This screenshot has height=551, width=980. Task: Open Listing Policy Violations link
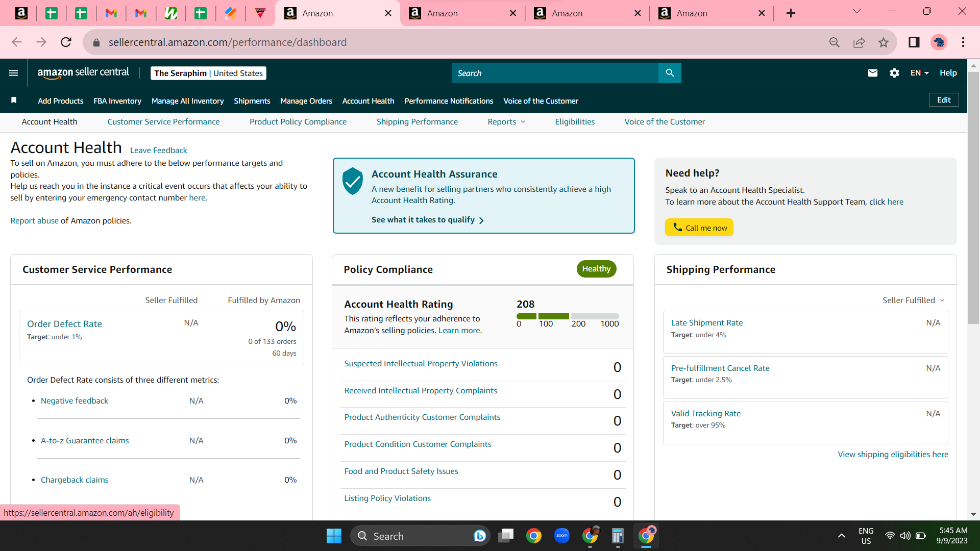[x=387, y=498]
